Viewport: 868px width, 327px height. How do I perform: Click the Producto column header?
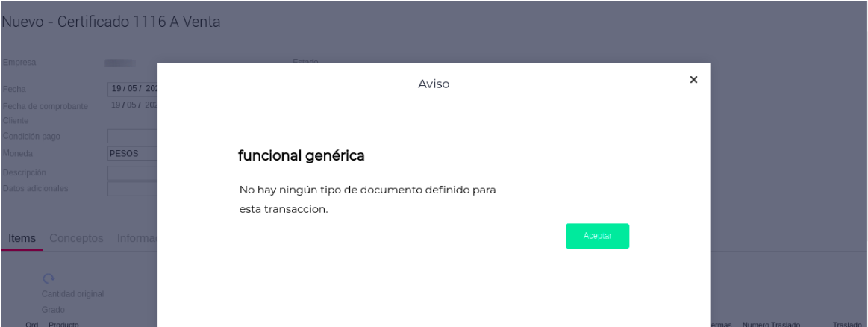coord(63,324)
